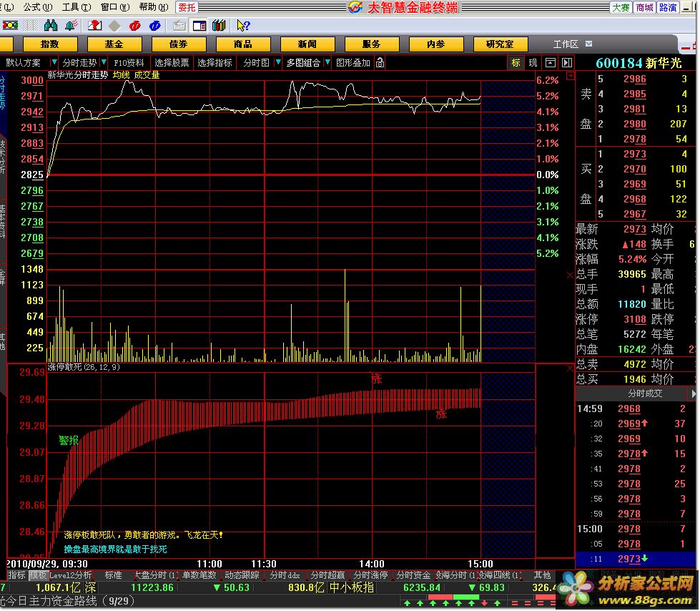Click the skip-to-end panel icon
This screenshot has height=611, width=700.
567,62
